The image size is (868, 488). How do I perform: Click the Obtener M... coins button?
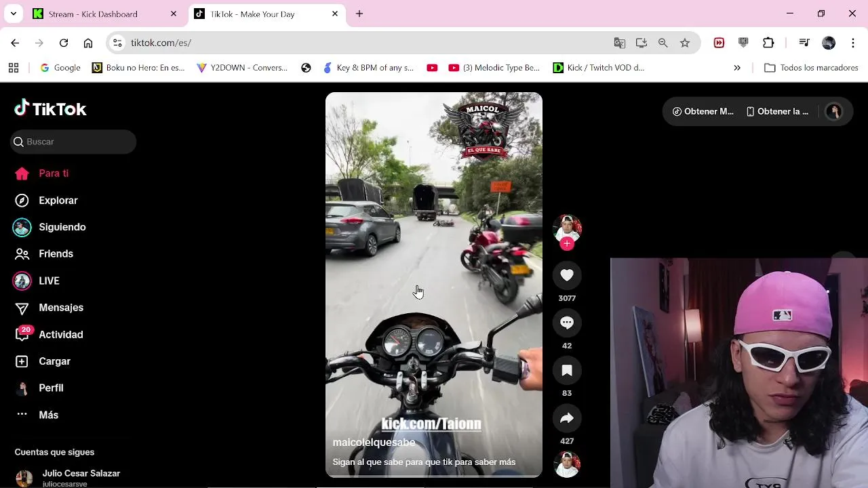(703, 112)
